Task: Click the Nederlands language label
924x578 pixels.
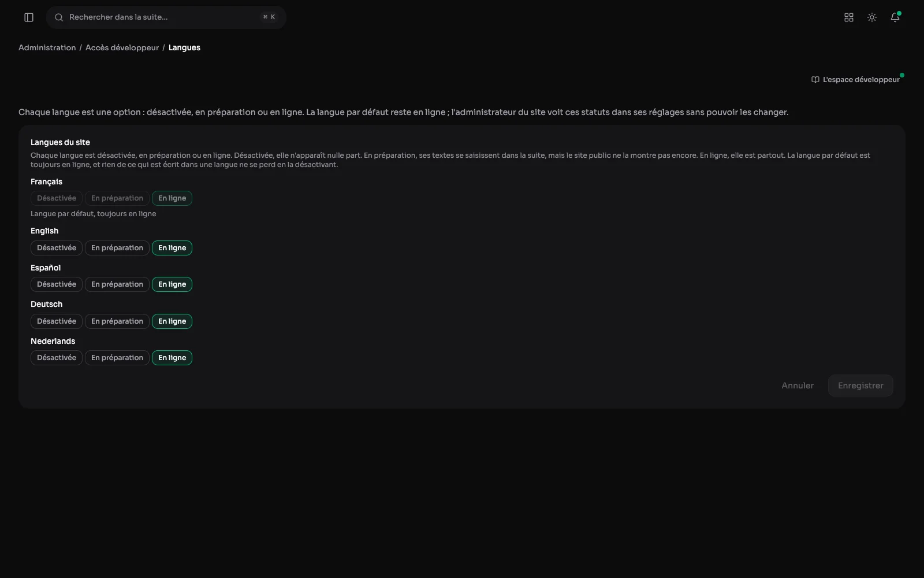Action: (53, 341)
